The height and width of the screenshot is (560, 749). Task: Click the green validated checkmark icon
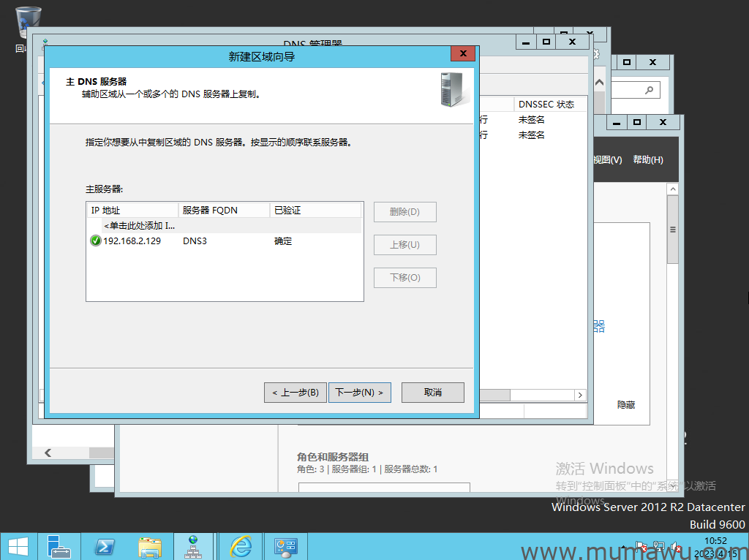pos(95,241)
